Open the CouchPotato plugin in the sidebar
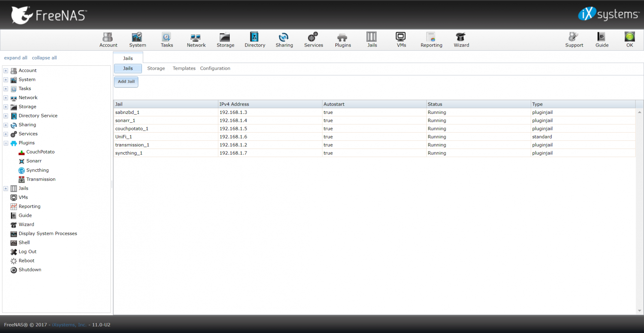Screen dimensions: 644x333 pos(40,152)
